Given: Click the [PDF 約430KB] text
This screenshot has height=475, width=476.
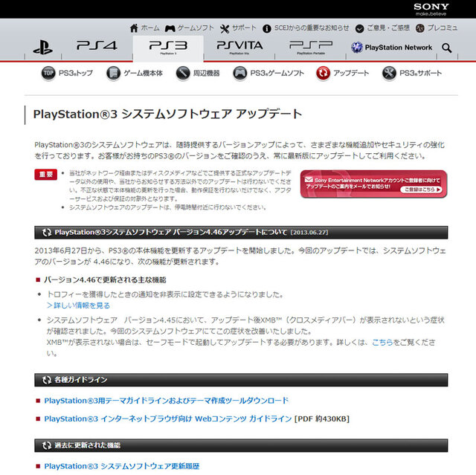Looking at the screenshot, I should tap(322, 419).
